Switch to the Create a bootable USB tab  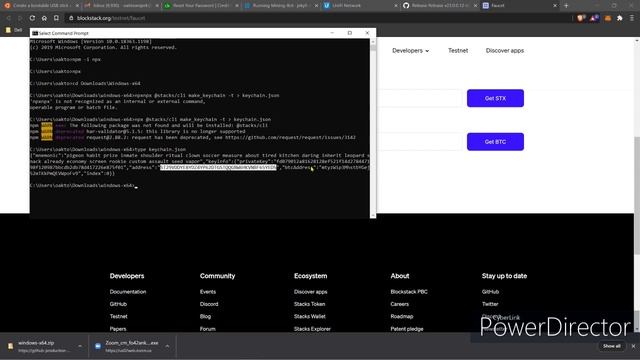41,6
